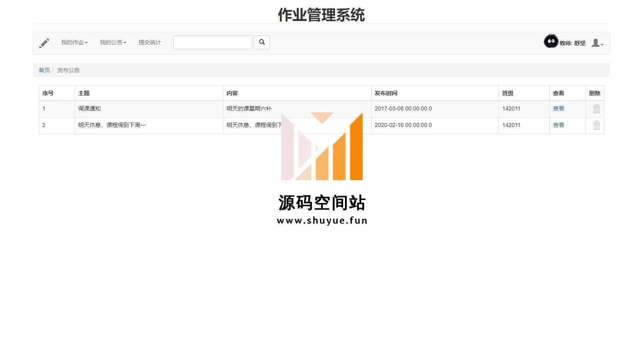
Task: View the 2020-02-16 announcement with 查看 link
Action: [558, 125]
